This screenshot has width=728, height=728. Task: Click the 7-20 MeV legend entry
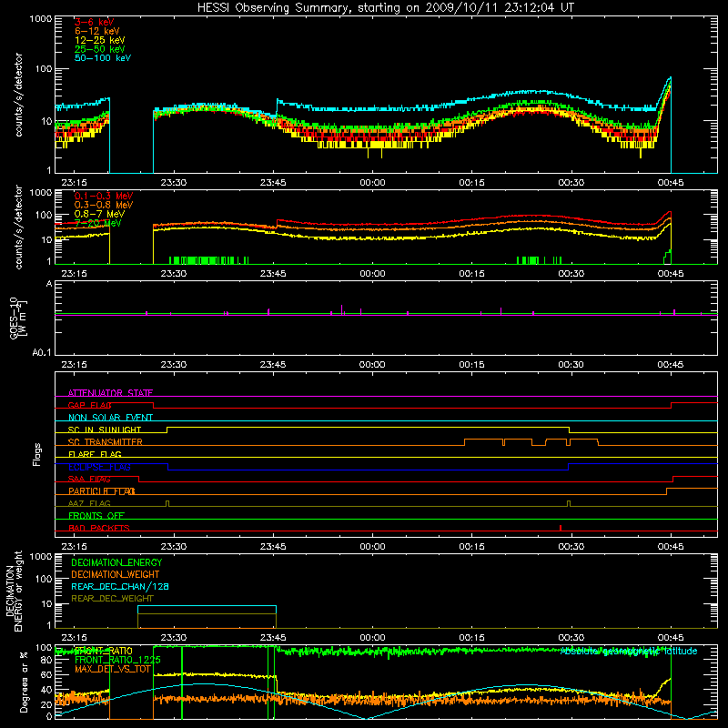click(98, 223)
